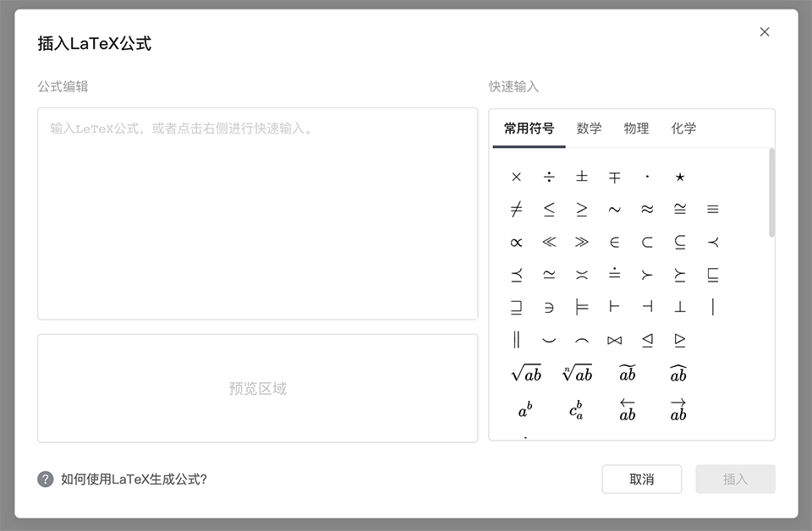Switch to the 物理 tab
Image resolution: width=812 pixels, height=531 pixels.
click(x=636, y=129)
